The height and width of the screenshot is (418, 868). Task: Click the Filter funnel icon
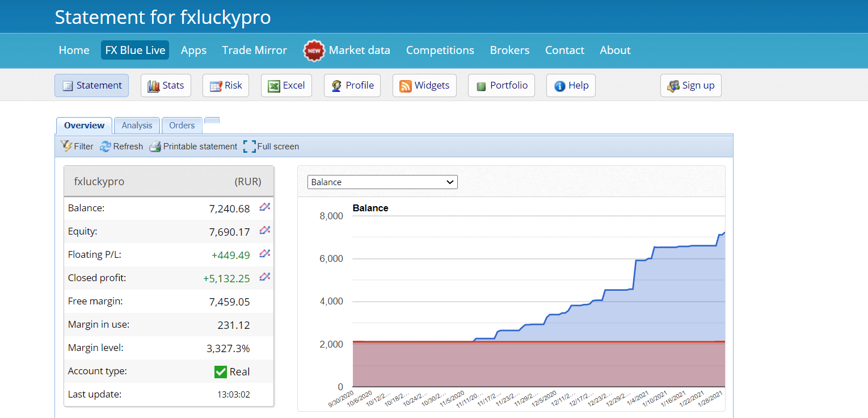tap(66, 146)
